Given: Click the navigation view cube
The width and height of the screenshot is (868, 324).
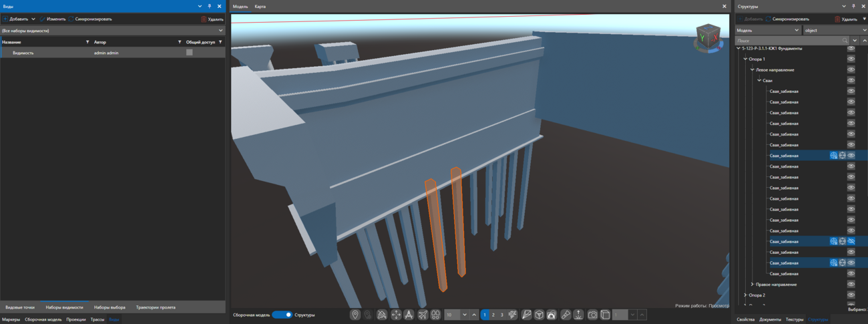Looking at the screenshot, I should [708, 37].
